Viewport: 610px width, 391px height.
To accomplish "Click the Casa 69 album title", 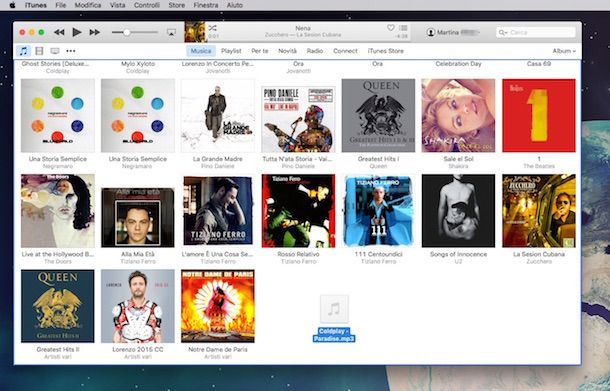I will pyautogui.click(x=539, y=64).
